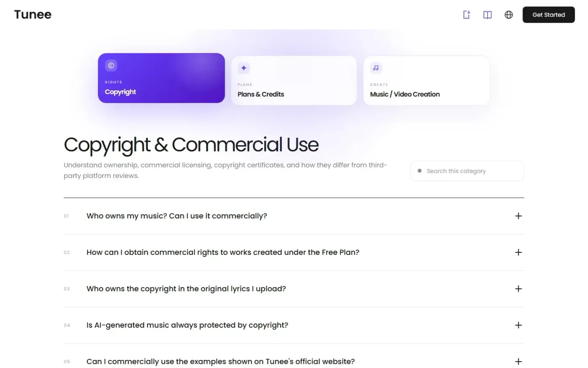Screen dimensions: 588x368
Task: Switch to the Plans & Credits tab
Action: coord(294,80)
